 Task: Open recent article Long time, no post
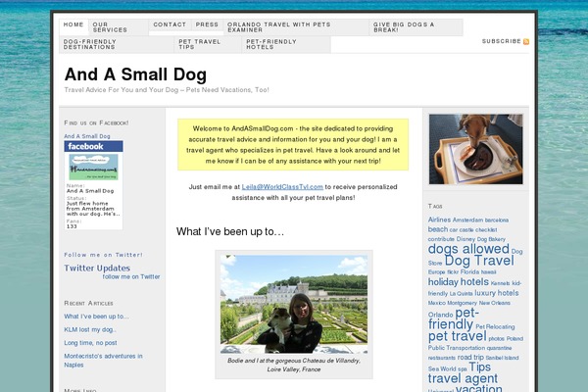90,343
